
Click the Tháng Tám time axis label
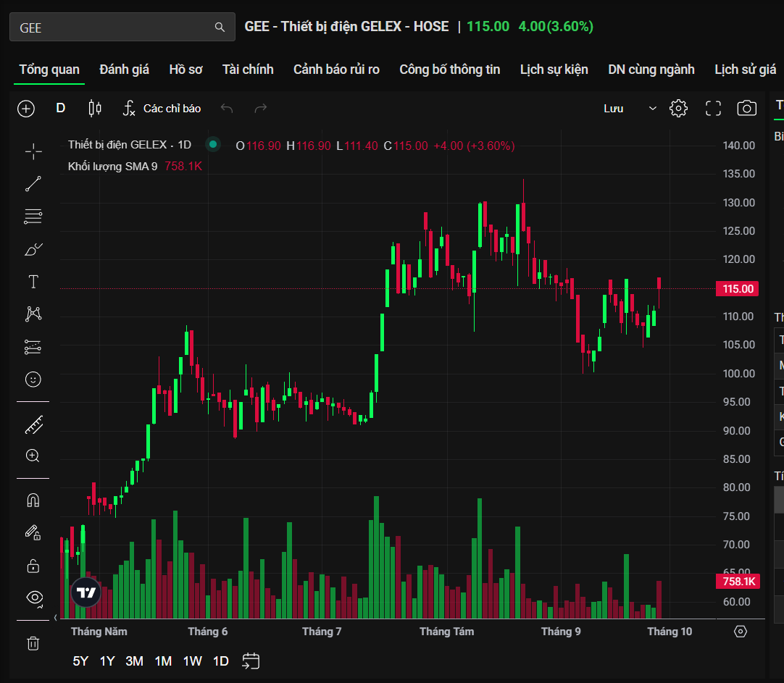click(446, 632)
